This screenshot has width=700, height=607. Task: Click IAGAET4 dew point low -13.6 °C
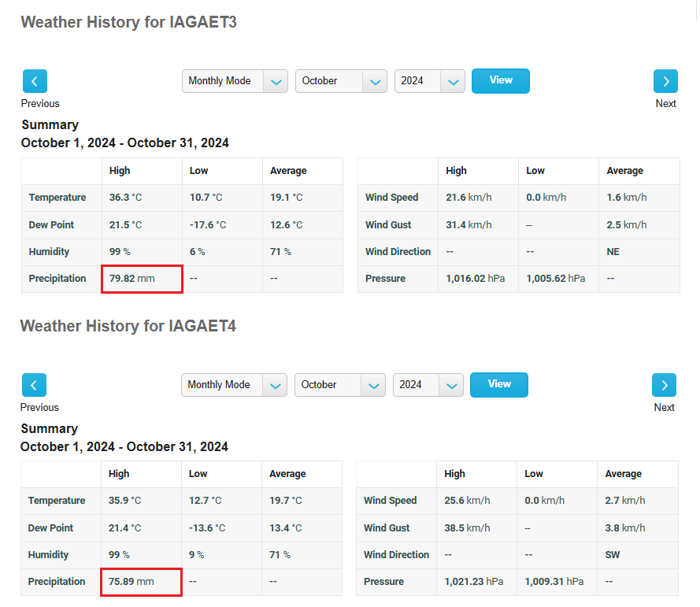pyautogui.click(x=207, y=528)
